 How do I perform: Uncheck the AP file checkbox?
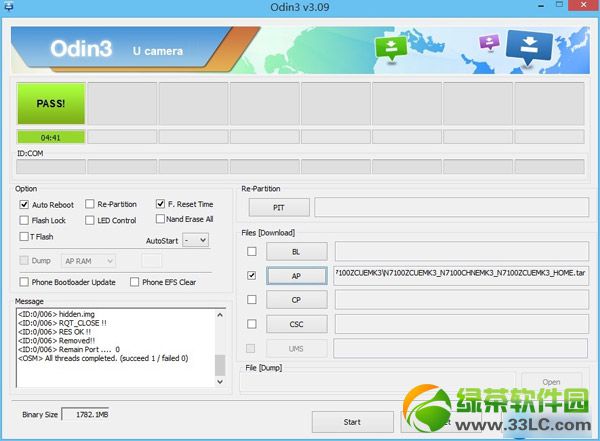click(x=252, y=275)
